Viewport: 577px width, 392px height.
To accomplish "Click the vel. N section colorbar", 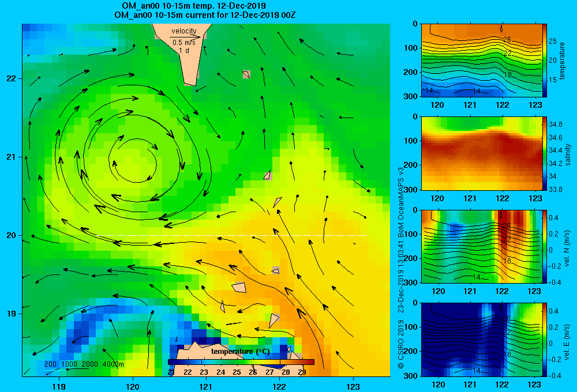I will tap(545, 246).
